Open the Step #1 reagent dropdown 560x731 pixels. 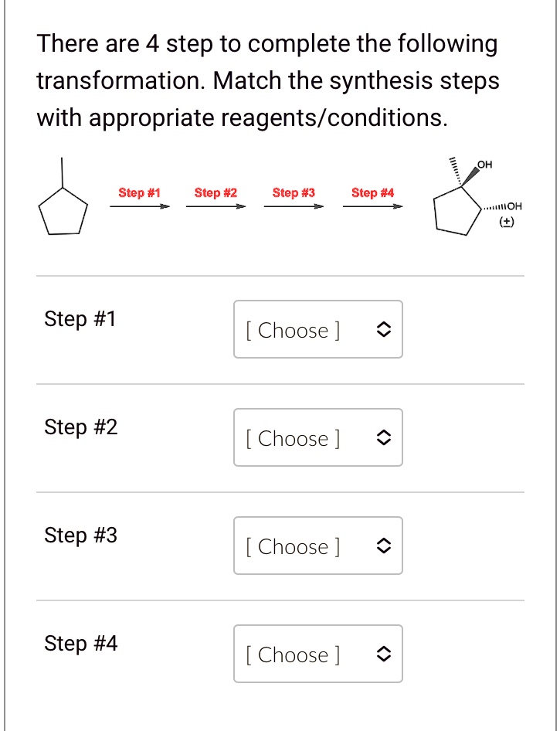coord(317,329)
